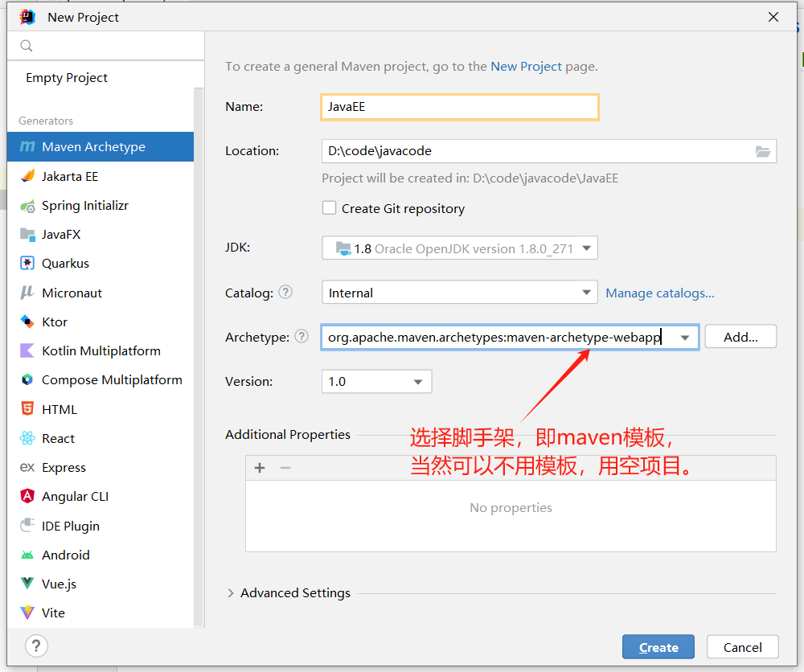Click the IntelliJ IDEA logo in title bar
This screenshot has height=672, width=804.
(x=27, y=17)
